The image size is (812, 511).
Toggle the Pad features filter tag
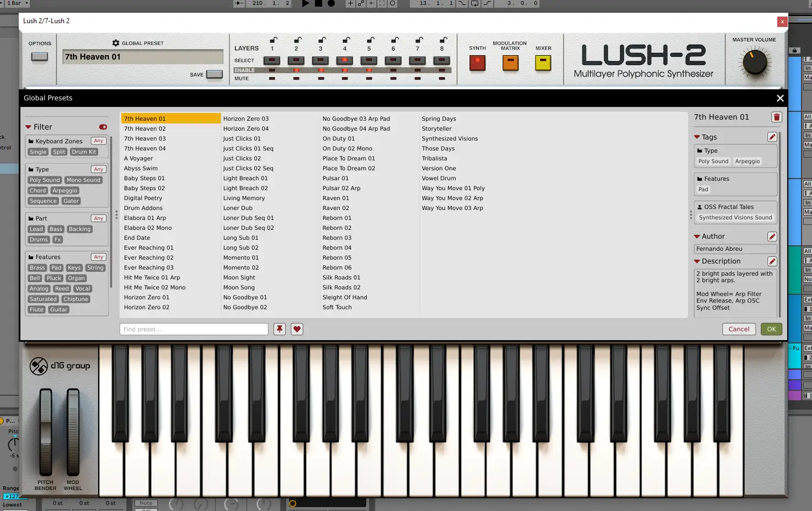(56, 268)
